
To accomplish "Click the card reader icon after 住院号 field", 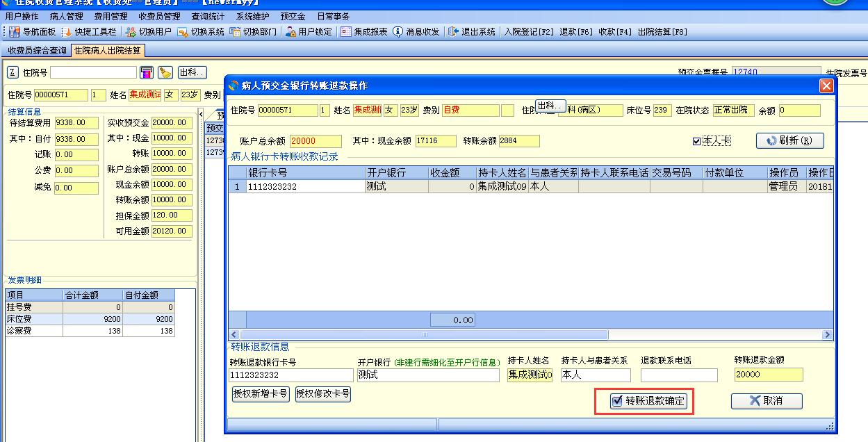I will point(147,73).
